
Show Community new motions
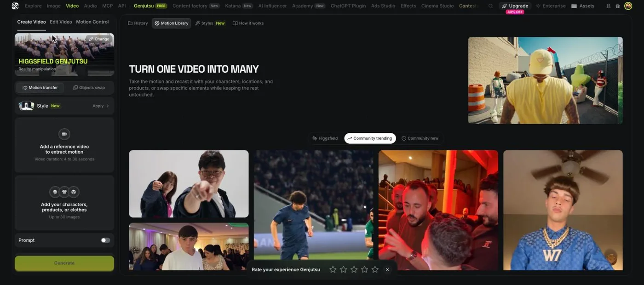coord(420,138)
